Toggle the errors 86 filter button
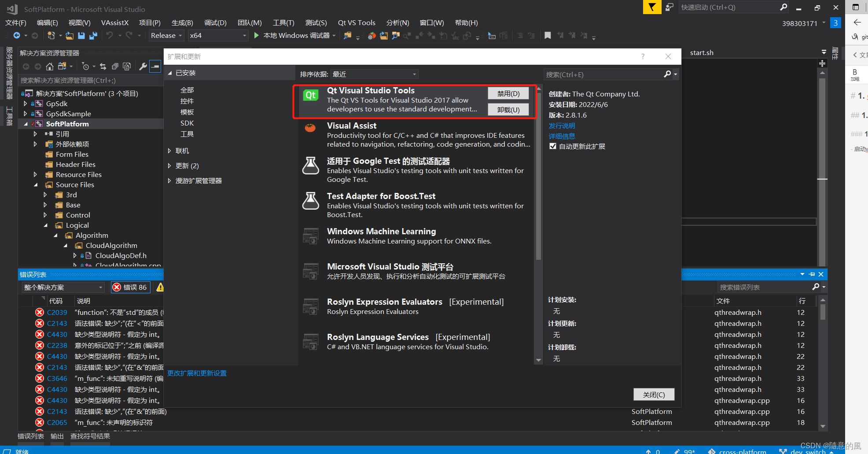This screenshot has width=868, height=454. pos(131,287)
